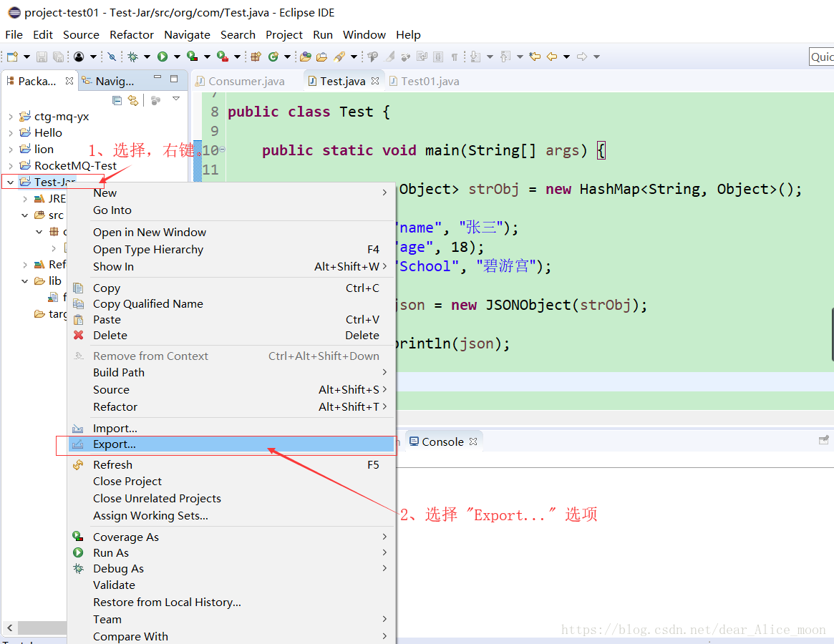Image resolution: width=834 pixels, height=644 pixels.
Task: Click Collapse All in Package Explorer
Action: point(117,100)
